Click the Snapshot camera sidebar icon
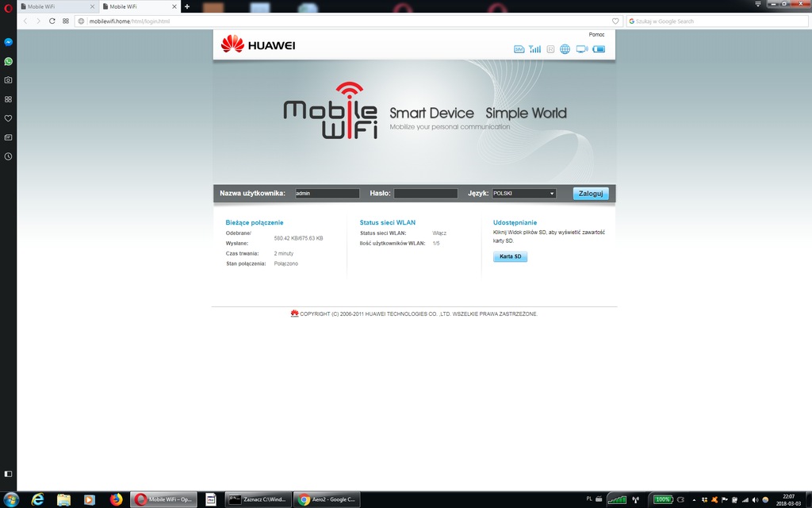The width and height of the screenshot is (812, 508). tap(8, 80)
